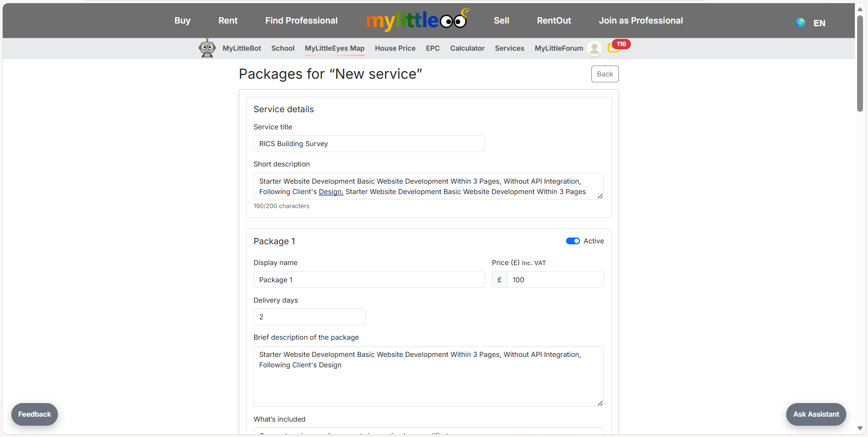Click the resize grip on the Short description box
This screenshot has width=868, height=437.
[x=600, y=196]
